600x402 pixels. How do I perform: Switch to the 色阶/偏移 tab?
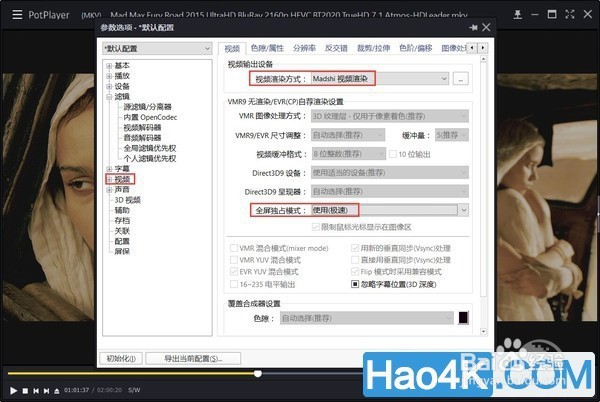(416, 48)
